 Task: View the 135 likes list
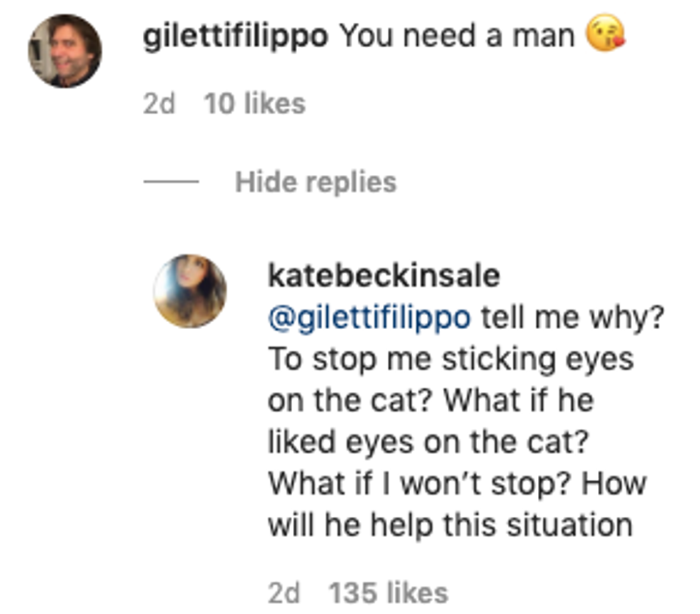pyautogui.click(x=388, y=593)
